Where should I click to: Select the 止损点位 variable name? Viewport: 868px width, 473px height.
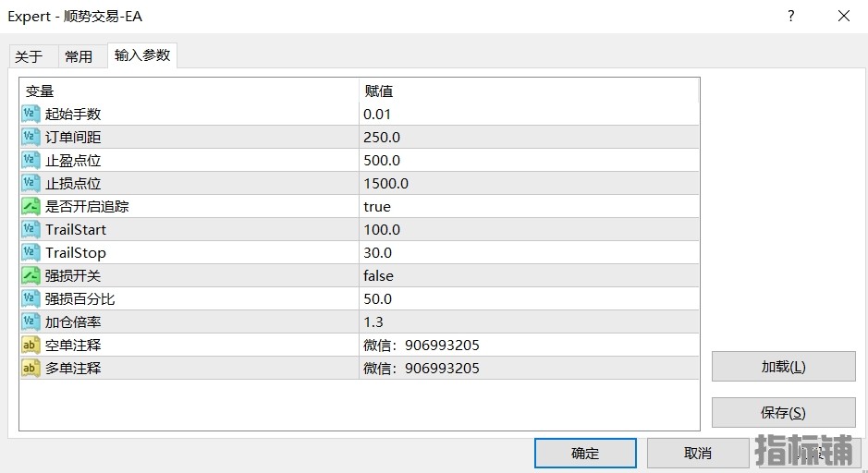click(73, 183)
